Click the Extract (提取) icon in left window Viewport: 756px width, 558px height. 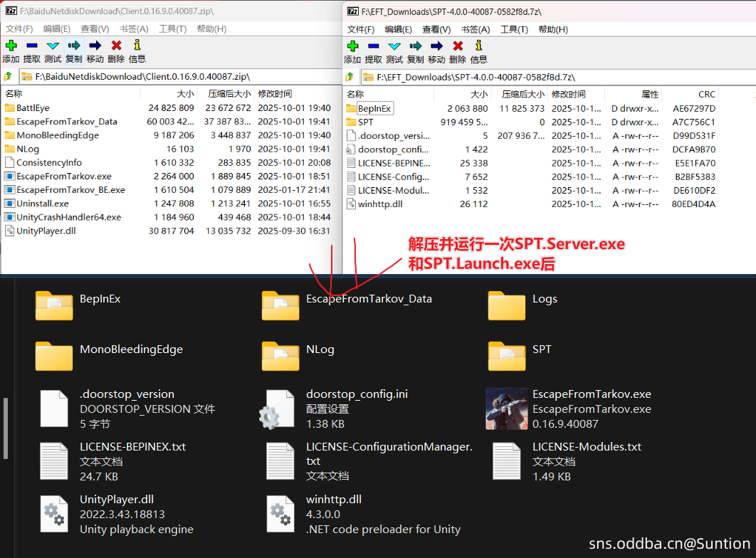[31, 46]
